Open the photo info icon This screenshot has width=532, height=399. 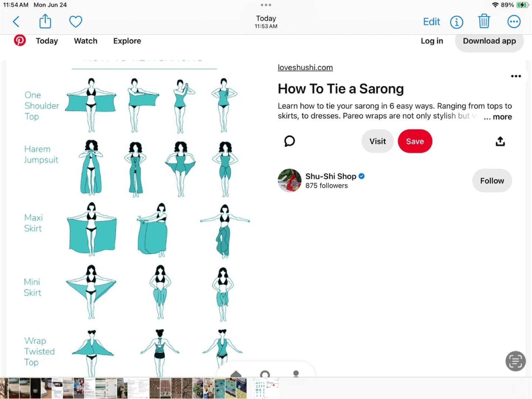457,22
